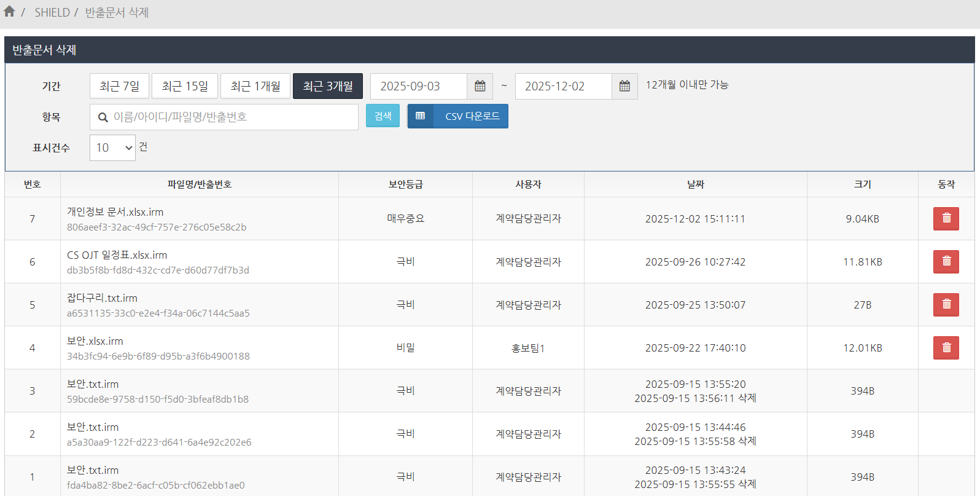Delete the 보안.xlsx.irm file
The width and height of the screenshot is (980, 496).
[x=946, y=348]
